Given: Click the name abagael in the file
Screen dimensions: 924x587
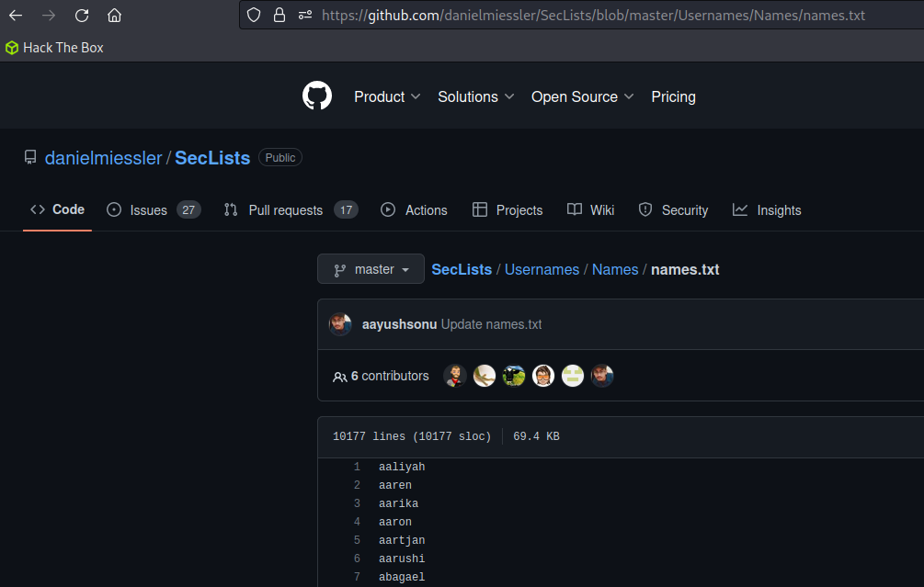Looking at the screenshot, I should [402, 577].
